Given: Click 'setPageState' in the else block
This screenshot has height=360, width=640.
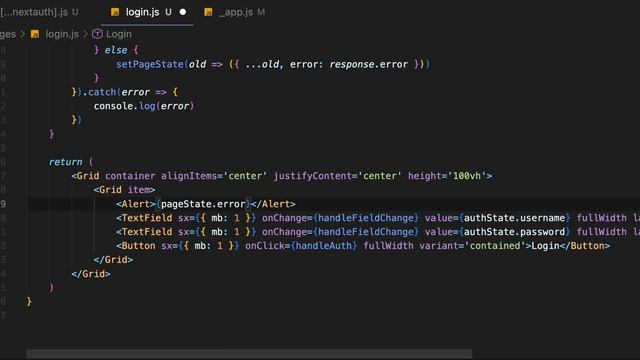Looking at the screenshot, I should click(x=150, y=64).
